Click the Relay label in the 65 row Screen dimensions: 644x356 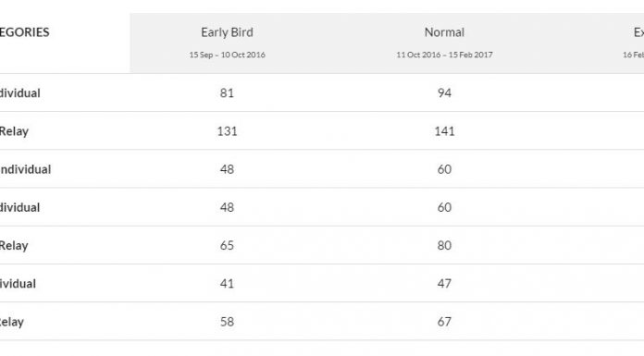14,246
